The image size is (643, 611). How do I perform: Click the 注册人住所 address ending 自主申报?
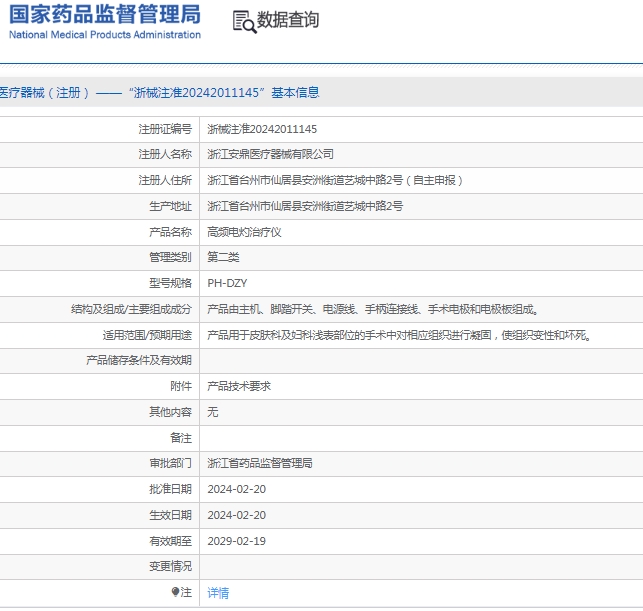coord(335,180)
